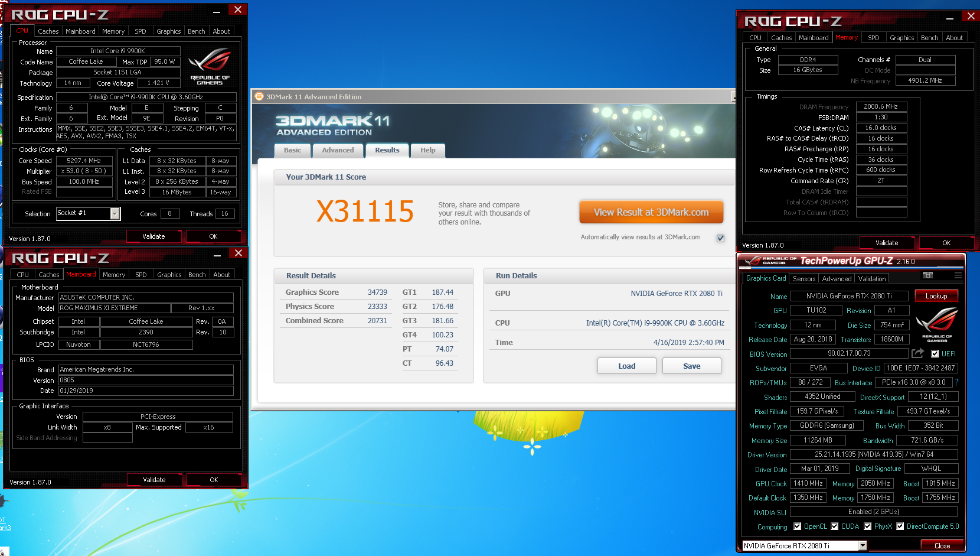Click the GPU name field NVIDIA GeForce RTX 2080 Ti

[x=849, y=296]
